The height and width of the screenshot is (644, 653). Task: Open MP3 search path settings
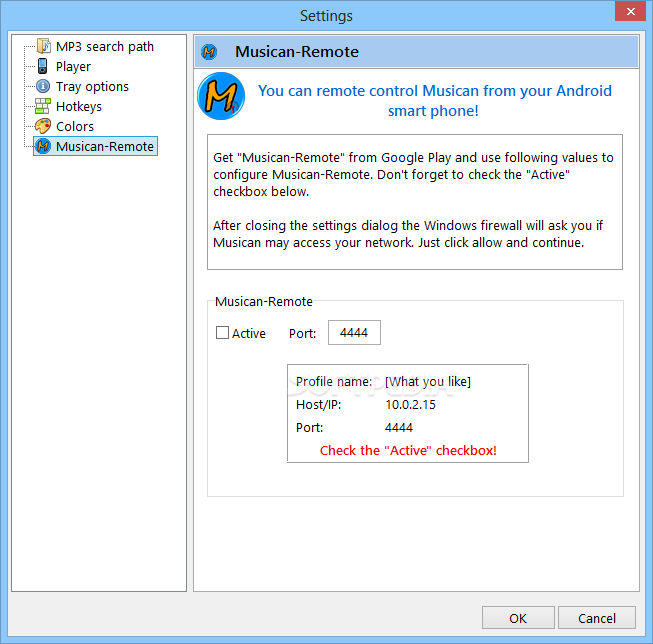105,47
